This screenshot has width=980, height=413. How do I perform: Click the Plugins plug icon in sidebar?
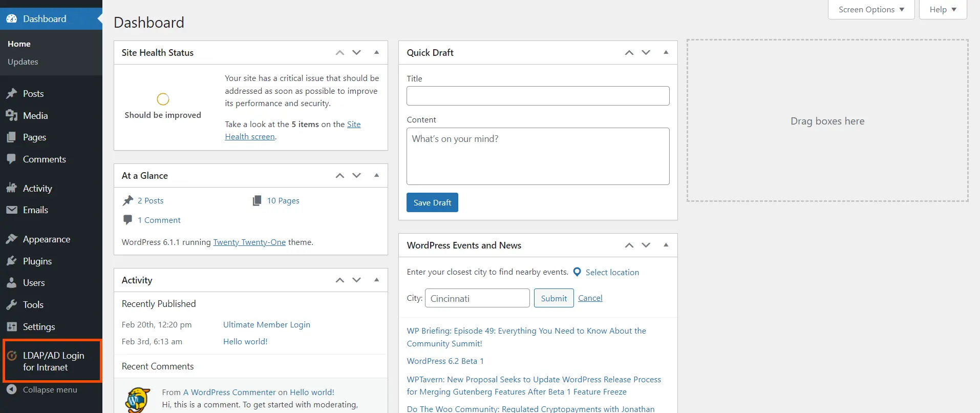click(12, 261)
